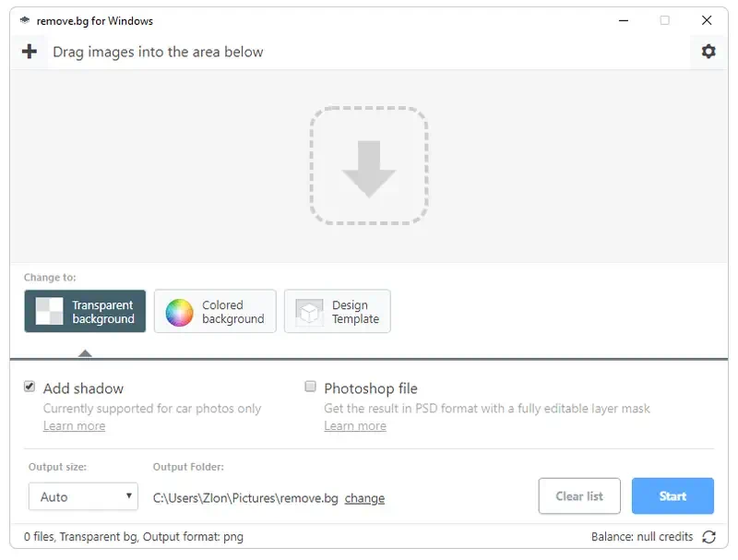The height and width of the screenshot is (560, 738).
Task: Refresh credit balance with circular arrows icon
Action: (708, 537)
